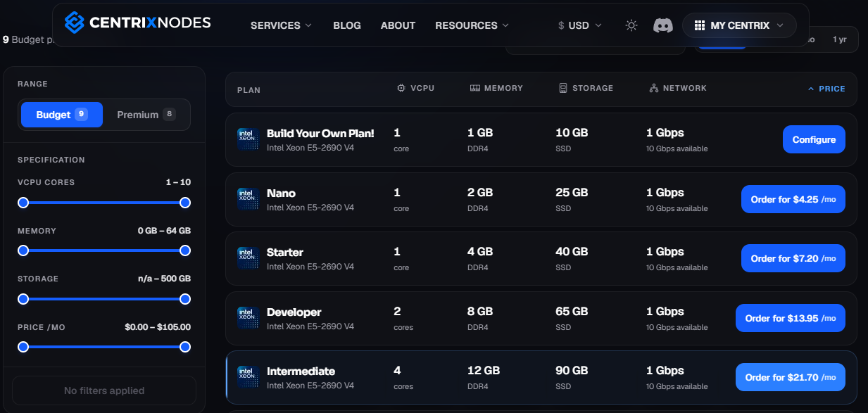The width and height of the screenshot is (868, 413).
Task: Click the Build Your Own Plan! title
Action: click(320, 133)
